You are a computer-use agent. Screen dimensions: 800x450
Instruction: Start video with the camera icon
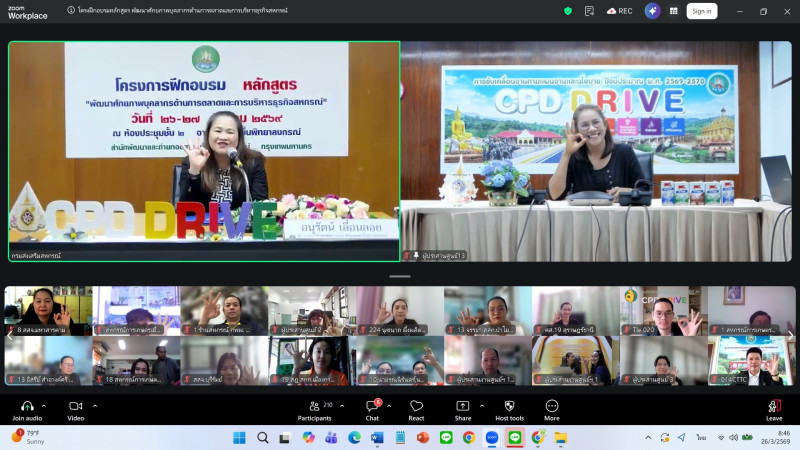click(75, 406)
